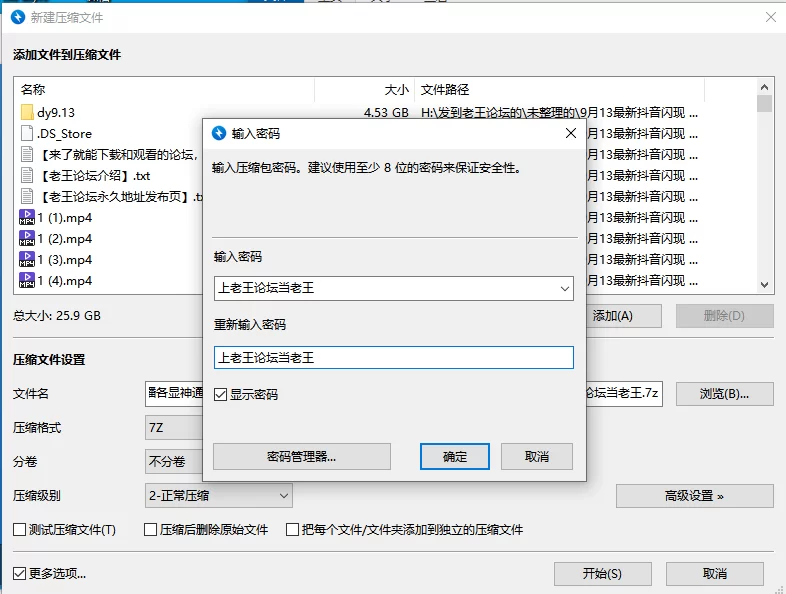Click the file list scrollbar thumb
The image size is (786, 594).
coord(764,103)
